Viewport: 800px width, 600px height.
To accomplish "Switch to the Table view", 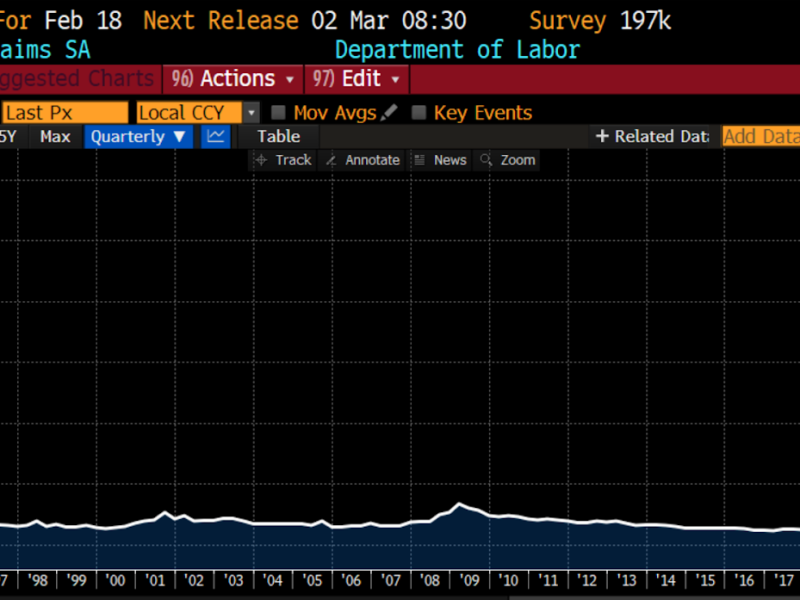I will [x=278, y=137].
